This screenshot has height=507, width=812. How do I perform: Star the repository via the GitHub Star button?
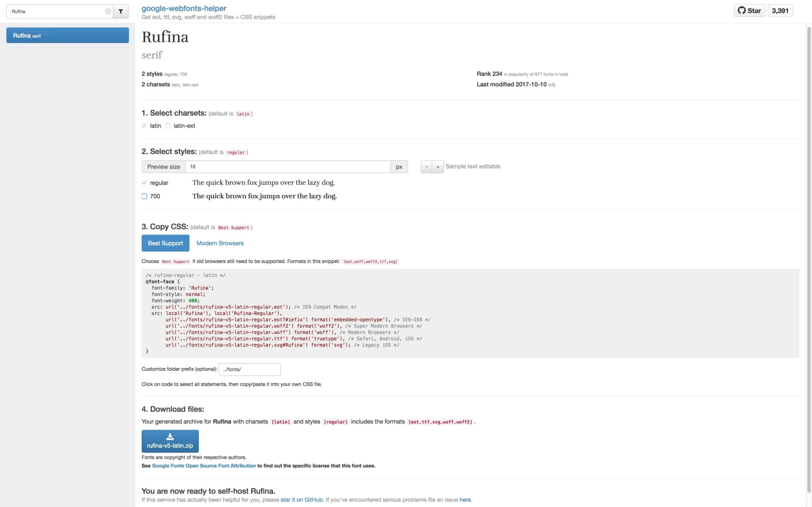tap(749, 10)
